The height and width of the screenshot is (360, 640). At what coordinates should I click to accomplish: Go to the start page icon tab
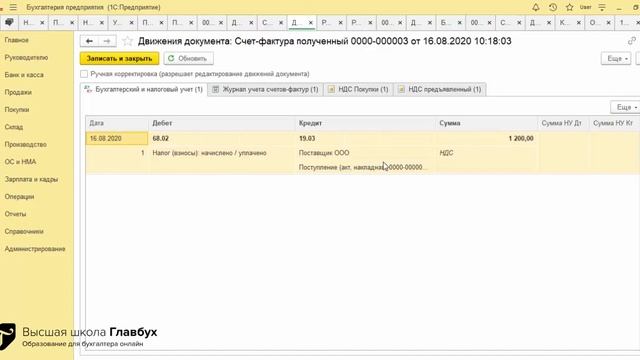tap(9, 22)
